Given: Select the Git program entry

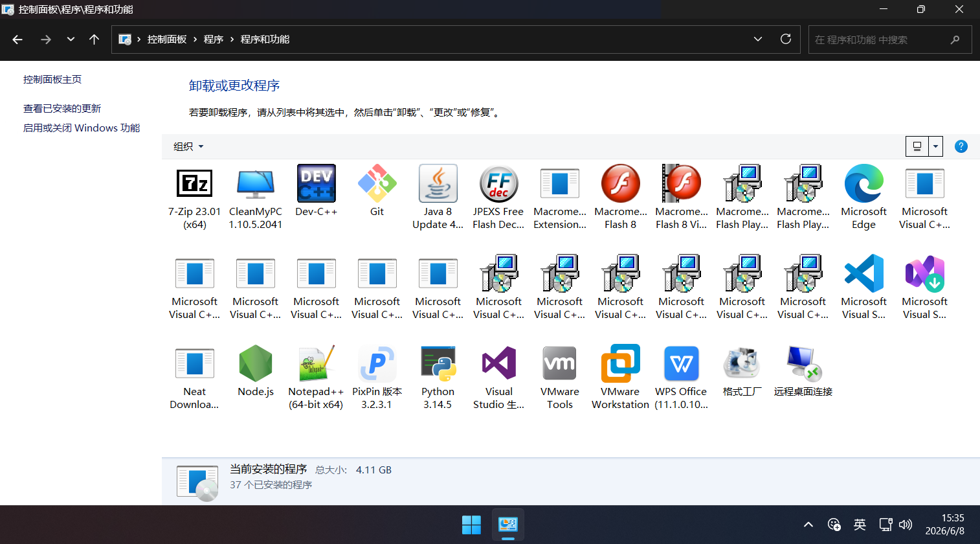Looking at the screenshot, I should [377, 191].
